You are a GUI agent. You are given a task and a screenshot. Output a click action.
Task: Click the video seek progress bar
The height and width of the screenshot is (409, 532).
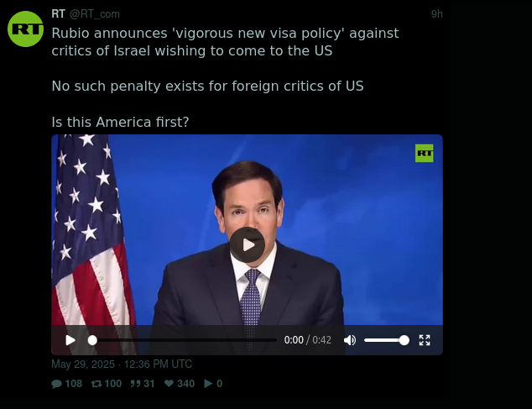[x=182, y=340]
